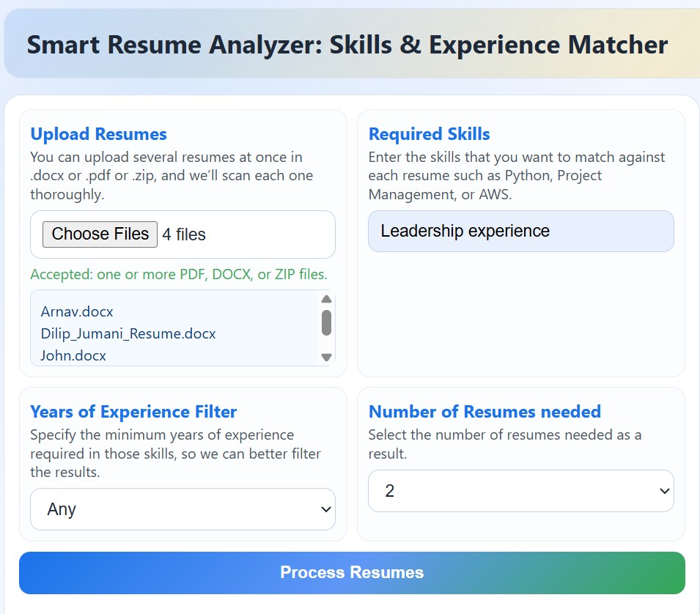Click the "Leadership experience" text entry
The height and width of the screenshot is (614, 700).
pos(464,231)
